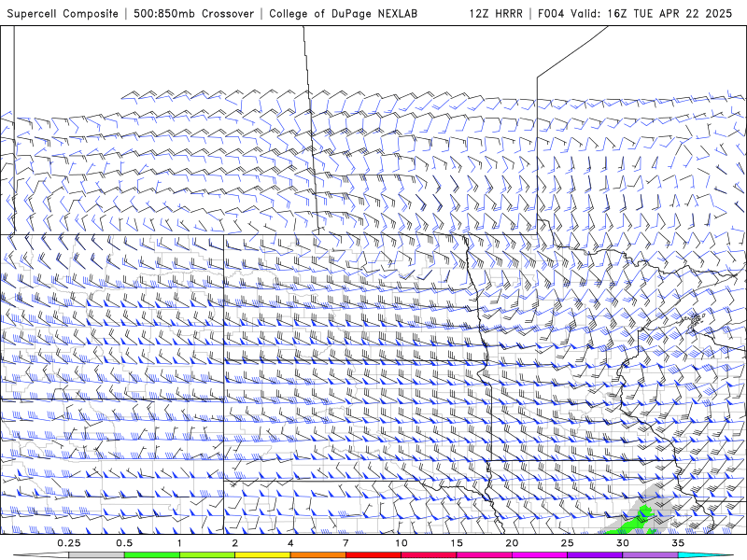The height and width of the screenshot is (560, 747).
Task: Click the scale label '1'
Action: pyautogui.click(x=179, y=543)
